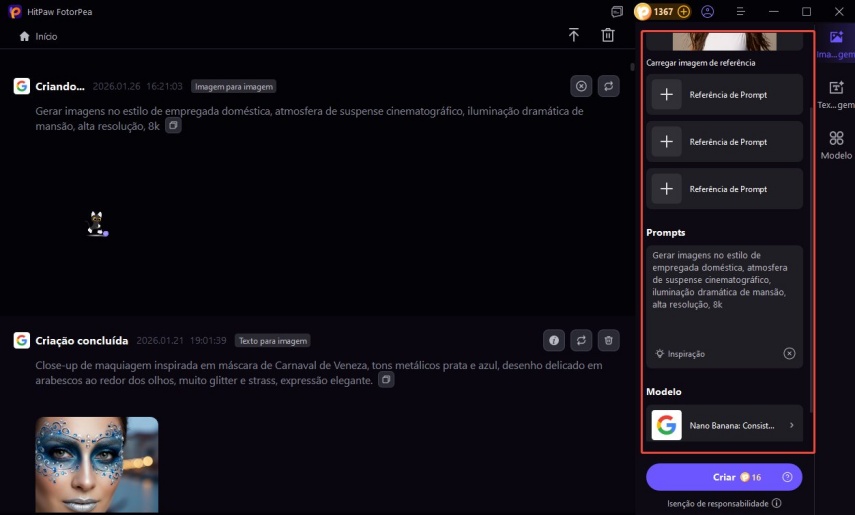
Task: Clear the prompt text with the X icon
Action: tap(789, 354)
